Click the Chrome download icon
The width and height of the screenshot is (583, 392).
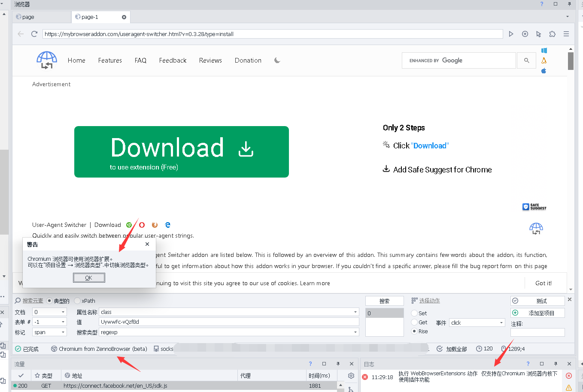(129, 225)
